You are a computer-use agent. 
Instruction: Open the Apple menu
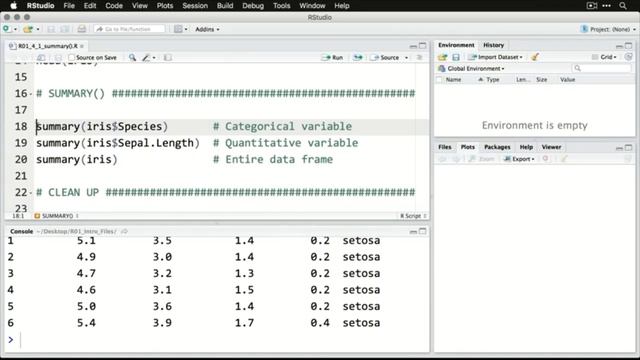[x=13, y=6]
